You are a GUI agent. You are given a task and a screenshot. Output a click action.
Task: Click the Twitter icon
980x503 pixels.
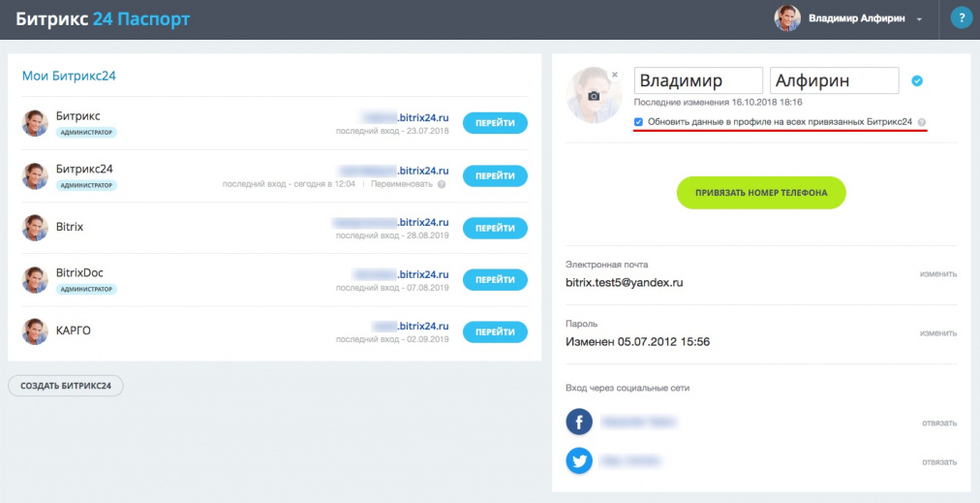click(579, 461)
